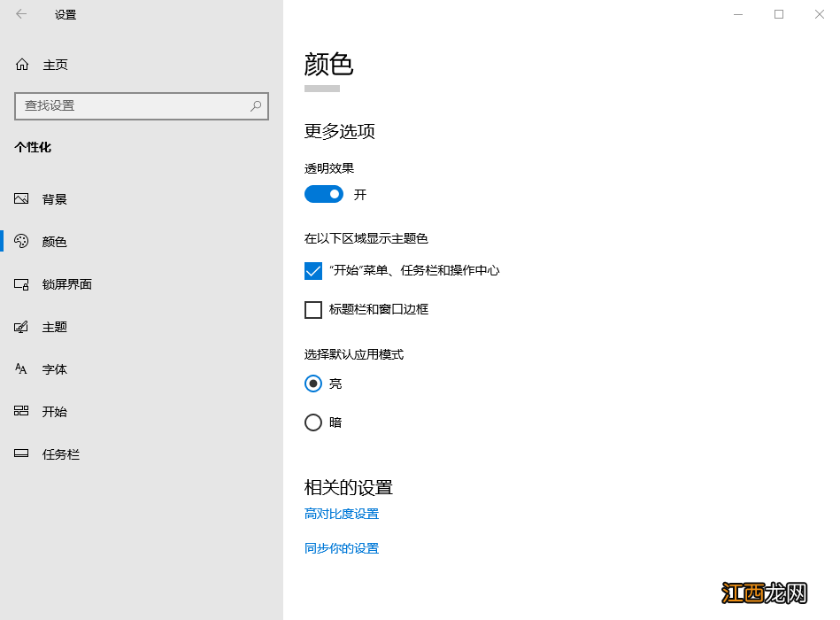Click the magnifier icon in search box
The height and width of the screenshot is (620, 840).
tap(256, 106)
